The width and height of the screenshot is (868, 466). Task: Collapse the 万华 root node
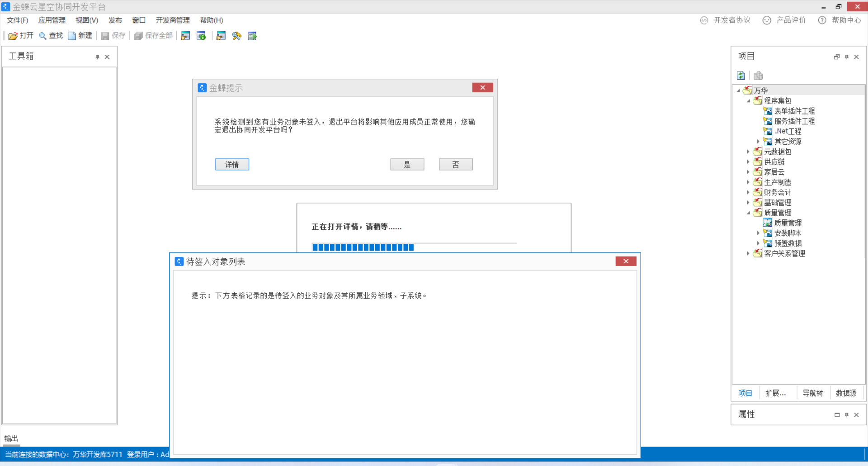tap(738, 90)
